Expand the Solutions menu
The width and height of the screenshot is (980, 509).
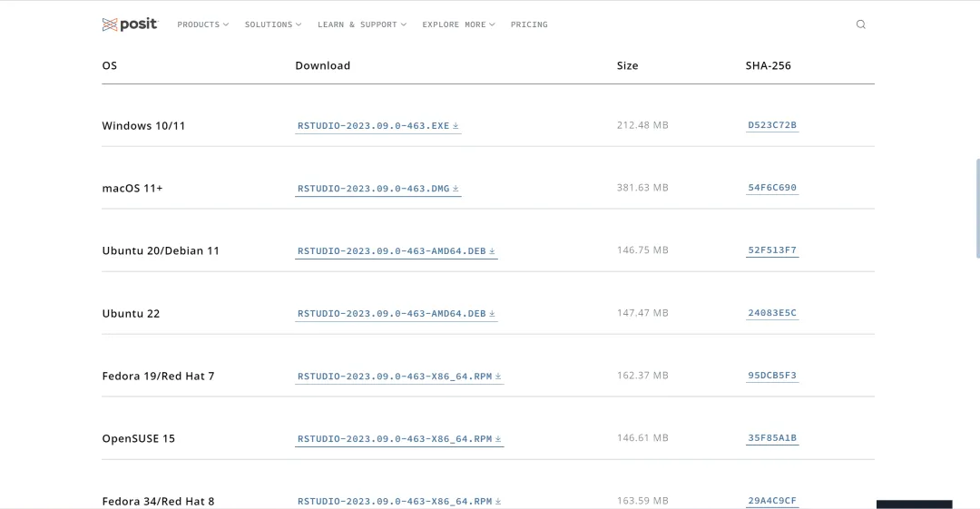click(x=273, y=24)
